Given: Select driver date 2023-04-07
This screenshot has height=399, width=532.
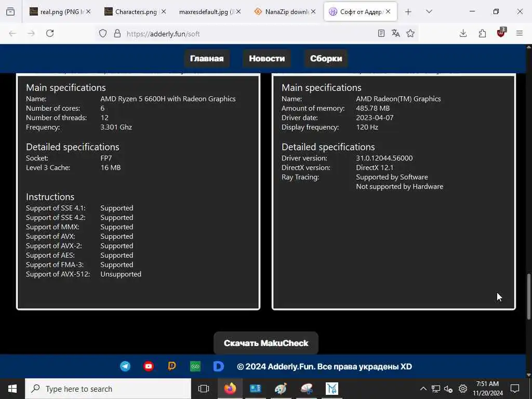Looking at the screenshot, I should (375, 118).
